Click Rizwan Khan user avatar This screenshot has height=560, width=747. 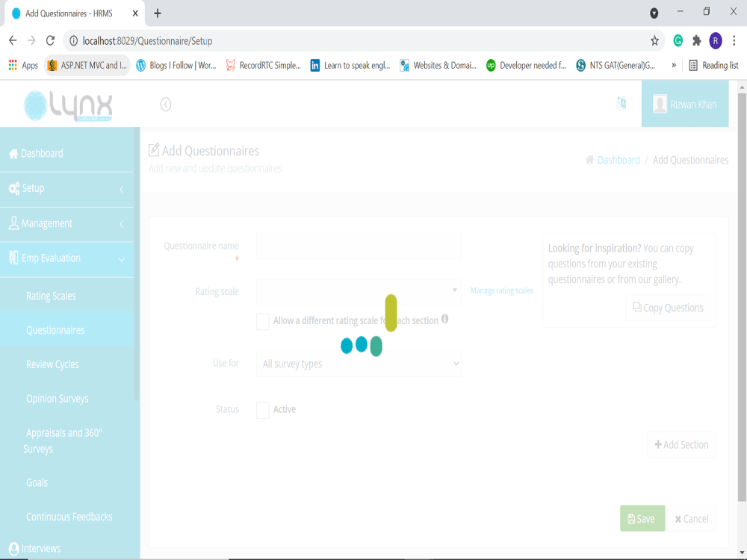pos(660,105)
